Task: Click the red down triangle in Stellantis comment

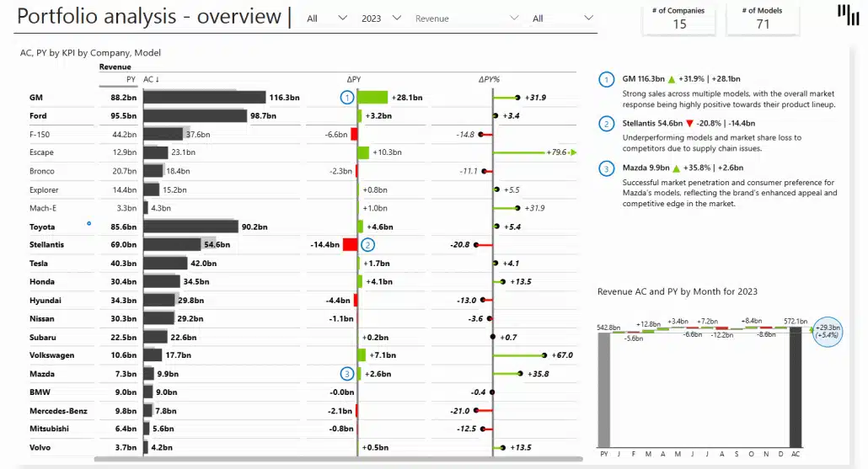Action: click(689, 124)
